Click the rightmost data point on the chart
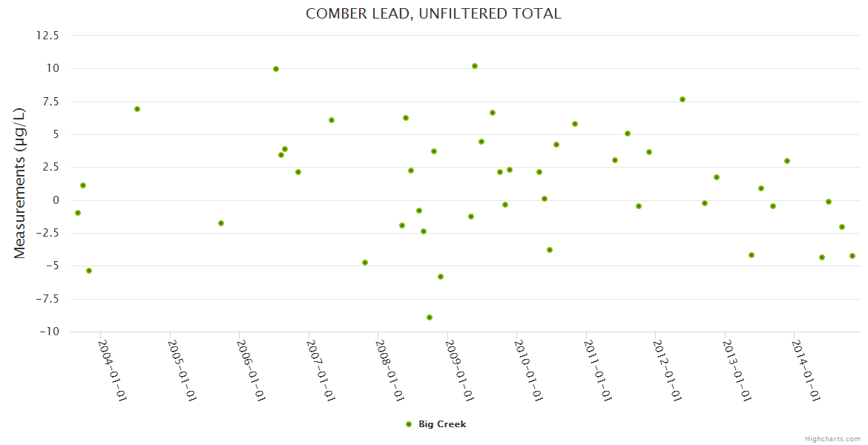The height and width of the screenshot is (445, 868). click(852, 256)
